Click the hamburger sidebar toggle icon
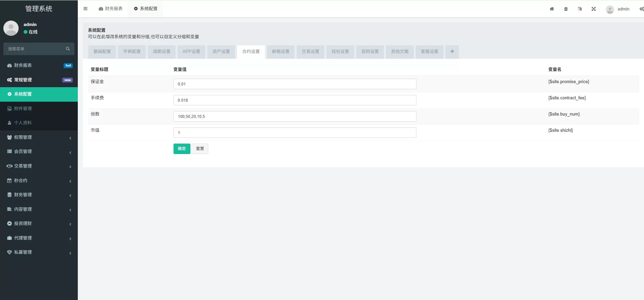The width and height of the screenshot is (644, 300). coord(85,9)
